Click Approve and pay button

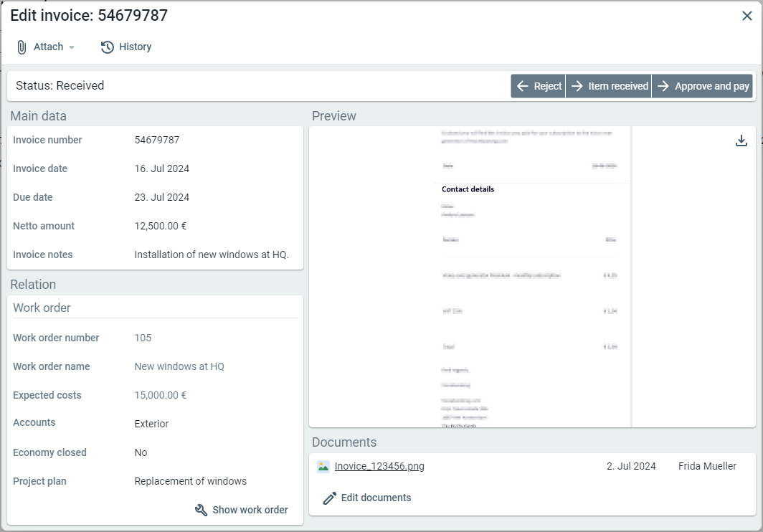(x=702, y=86)
